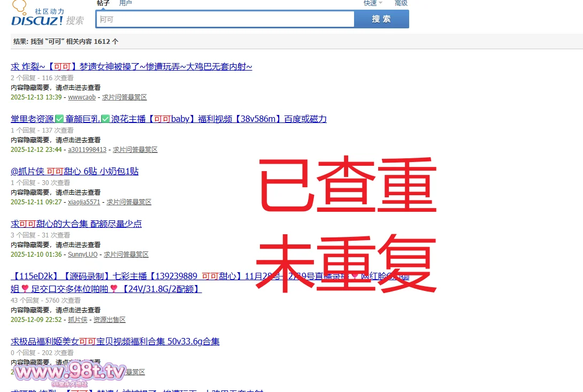583x392 pixels.
Task: Open author 抓片侠's profile link
Action: 78,320
